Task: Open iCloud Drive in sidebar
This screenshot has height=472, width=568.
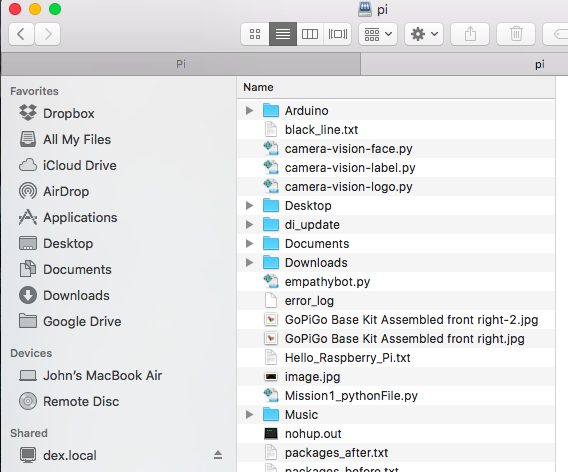Action: (x=80, y=166)
